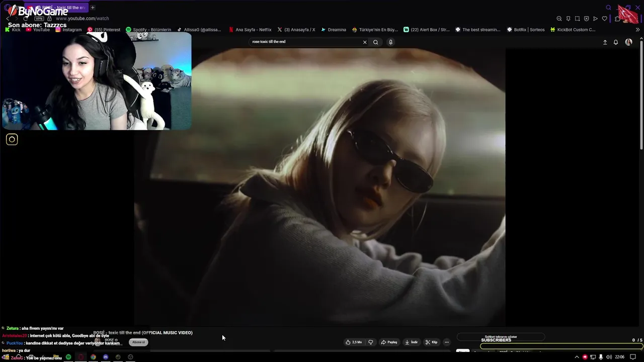The height and width of the screenshot is (362, 644).
Task: Click the Instagram overlay icon under webcam
Action: point(12,140)
